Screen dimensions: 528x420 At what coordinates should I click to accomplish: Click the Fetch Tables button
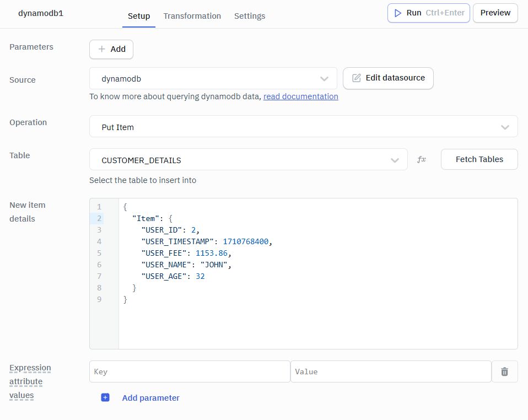[x=479, y=159]
